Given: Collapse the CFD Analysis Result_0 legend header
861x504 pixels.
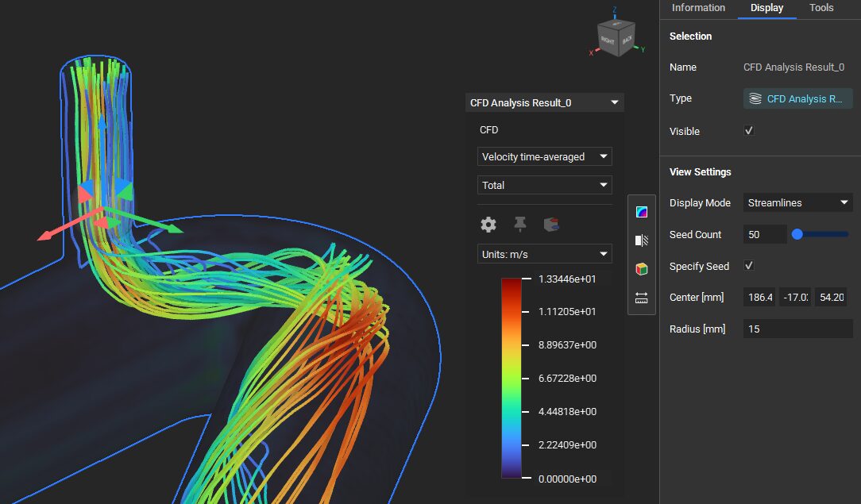Looking at the screenshot, I should [614, 102].
